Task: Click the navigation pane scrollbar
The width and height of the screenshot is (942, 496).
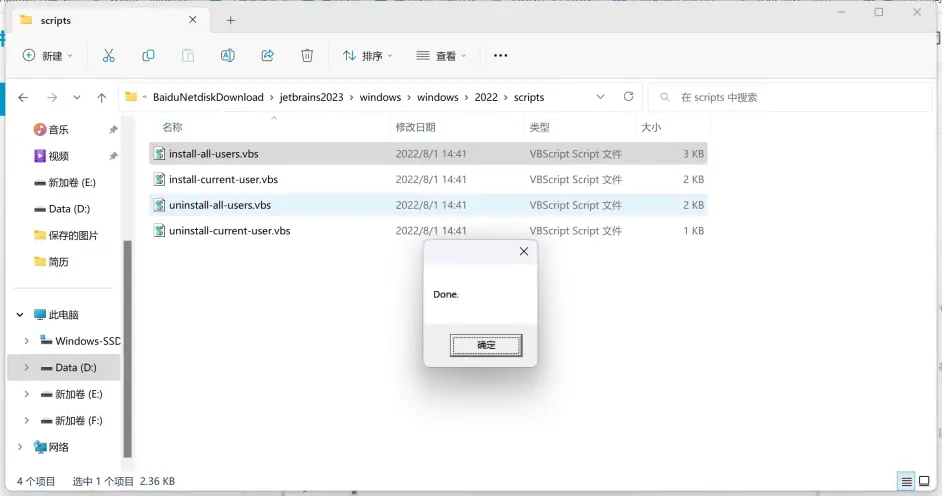Action: point(127,348)
